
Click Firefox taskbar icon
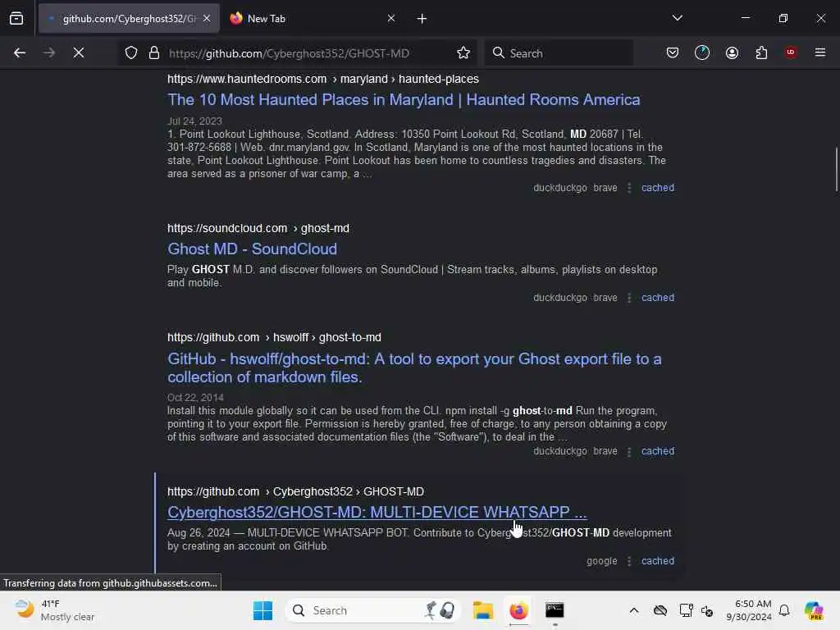(518, 610)
